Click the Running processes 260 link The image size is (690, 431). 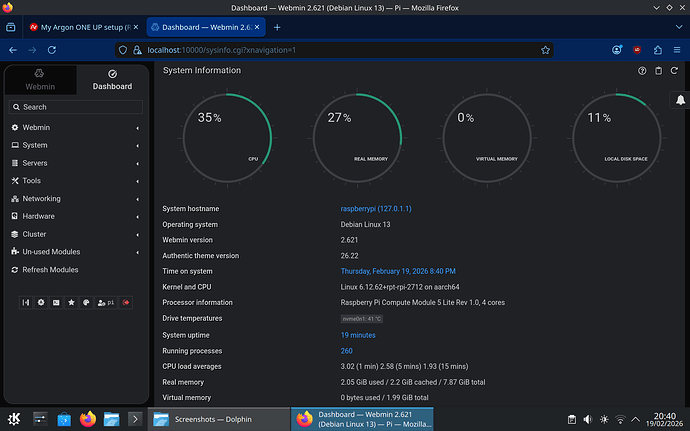coord(346,351)
